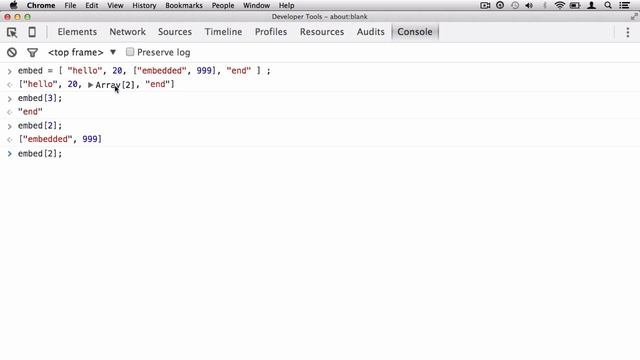The image size is (640, 360).
Task: Expand the Array[2] disclosure triangle
Action: (91, 85)
